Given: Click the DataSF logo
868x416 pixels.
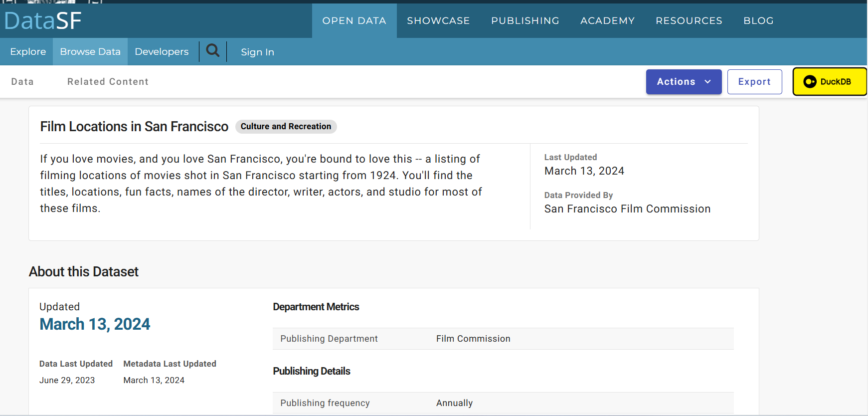Looking at the screenshot, I should point(43,21).
